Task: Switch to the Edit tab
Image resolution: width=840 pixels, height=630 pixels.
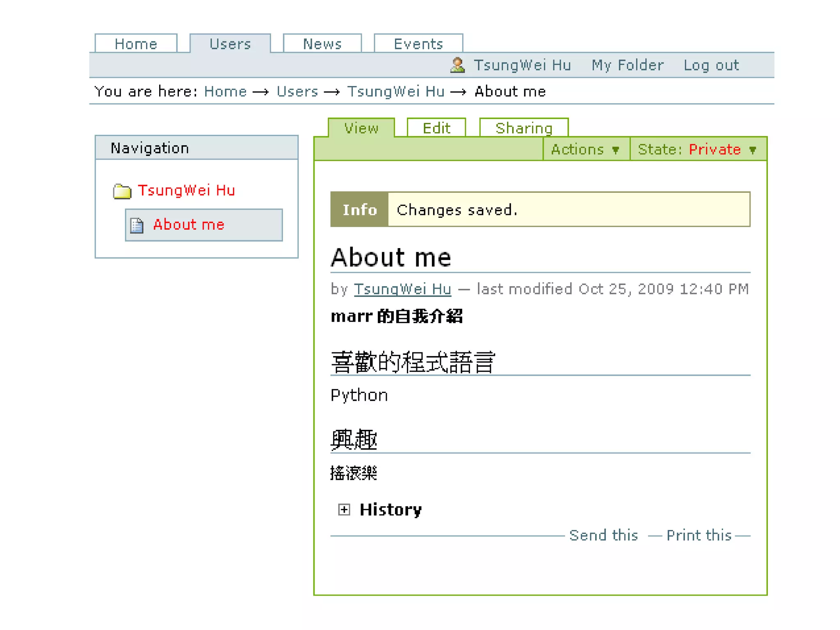Action: [x=436, y=128]
